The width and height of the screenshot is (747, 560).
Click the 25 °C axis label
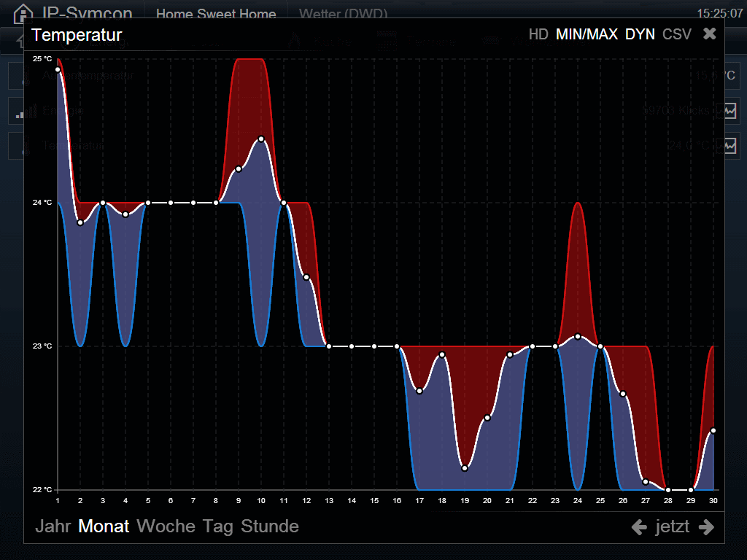pos(42,58)
